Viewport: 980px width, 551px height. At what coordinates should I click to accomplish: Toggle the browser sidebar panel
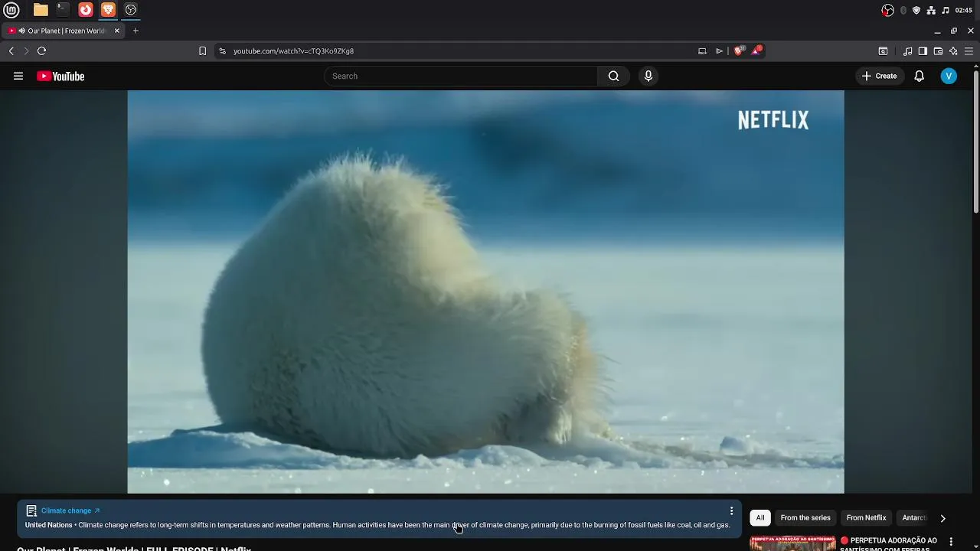click(x=923, y=51)
